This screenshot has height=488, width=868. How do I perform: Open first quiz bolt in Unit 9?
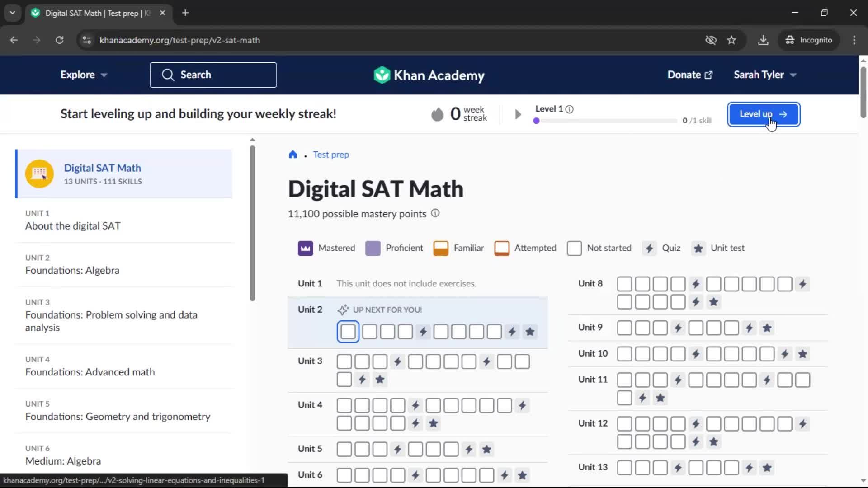[x=678, y=328]
